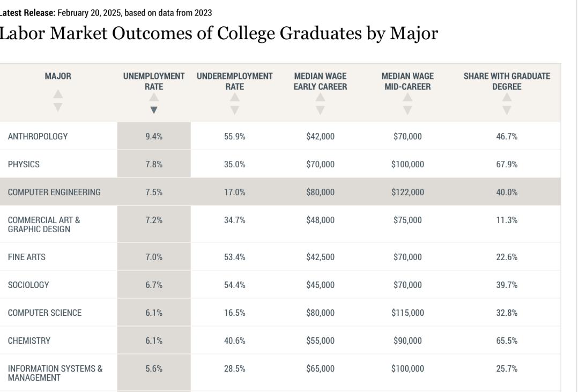Sort Underemployment Rate descending with down arrow
This screenshot has width=579, height=392.
point(234,110)
